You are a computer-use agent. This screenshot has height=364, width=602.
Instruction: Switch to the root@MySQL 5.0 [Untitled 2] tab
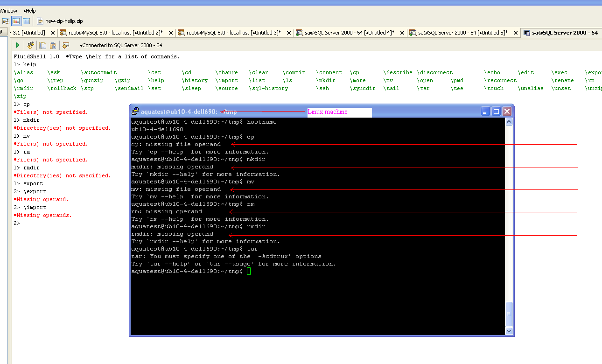tap(116, 33)
